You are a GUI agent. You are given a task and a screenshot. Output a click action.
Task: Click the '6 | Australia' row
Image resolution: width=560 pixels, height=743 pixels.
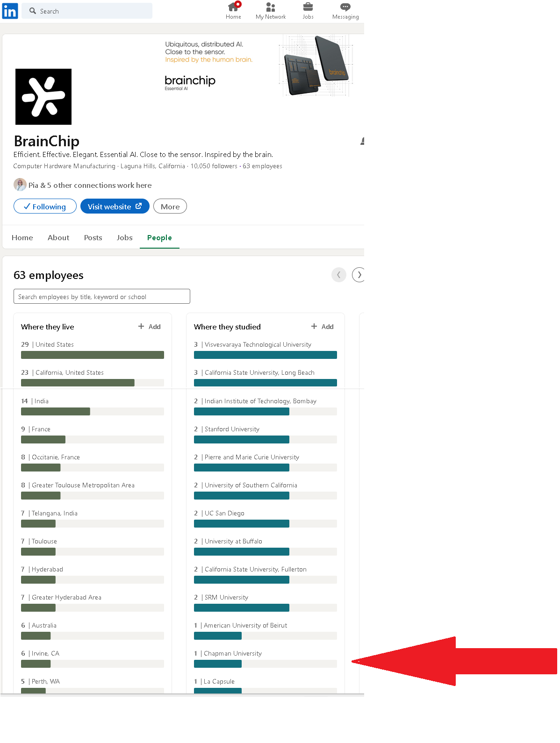click(93, 631)
